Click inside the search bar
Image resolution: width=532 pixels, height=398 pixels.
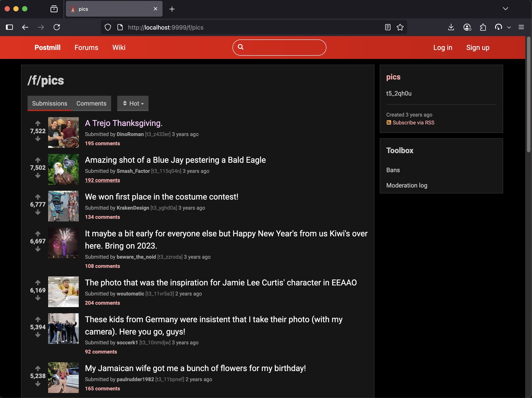[x=279, y=48]
